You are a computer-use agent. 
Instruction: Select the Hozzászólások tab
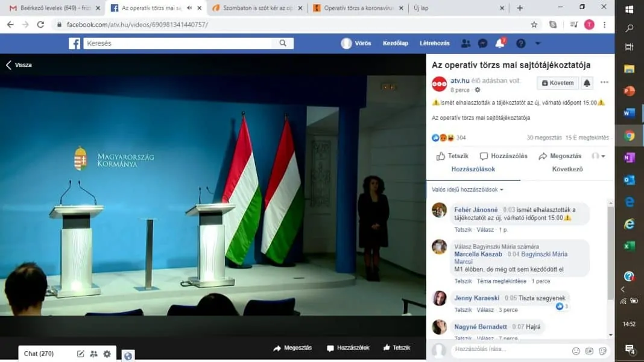coord(473,170)
